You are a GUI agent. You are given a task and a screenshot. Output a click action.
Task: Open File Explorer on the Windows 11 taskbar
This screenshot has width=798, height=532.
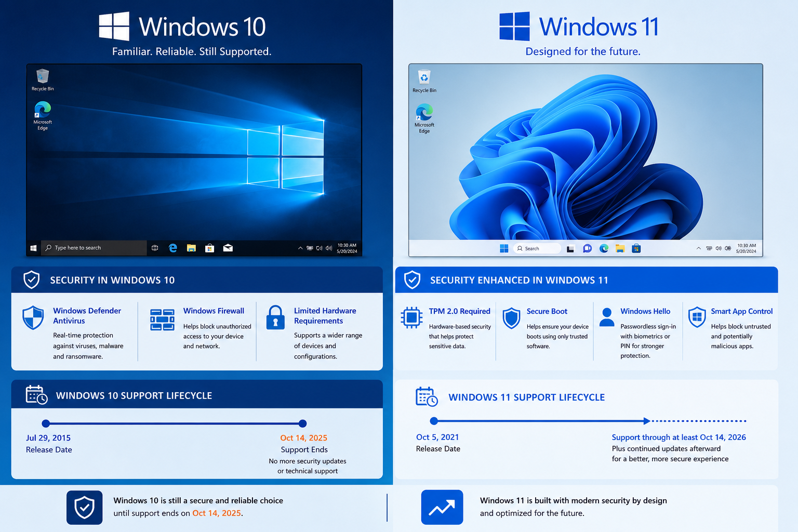620,248
